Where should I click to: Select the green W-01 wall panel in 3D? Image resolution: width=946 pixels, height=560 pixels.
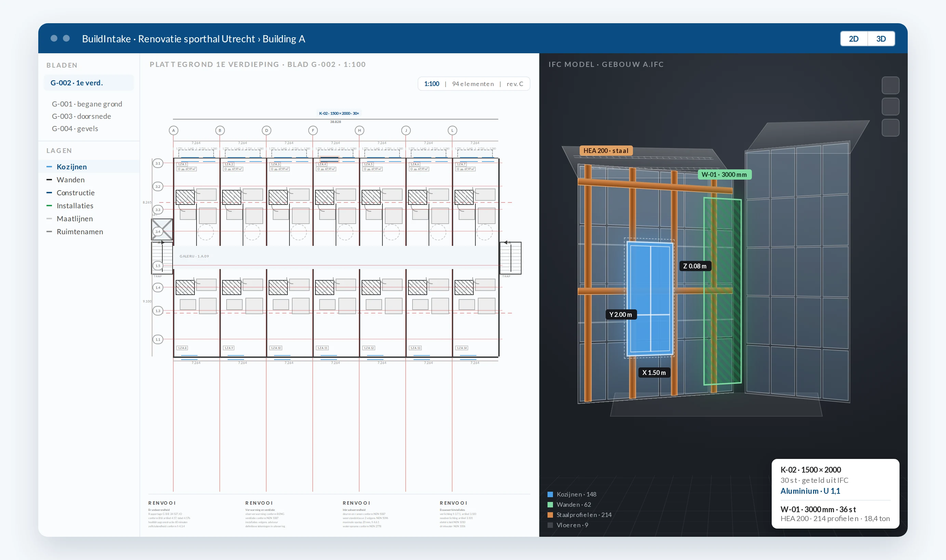point(722,291)
